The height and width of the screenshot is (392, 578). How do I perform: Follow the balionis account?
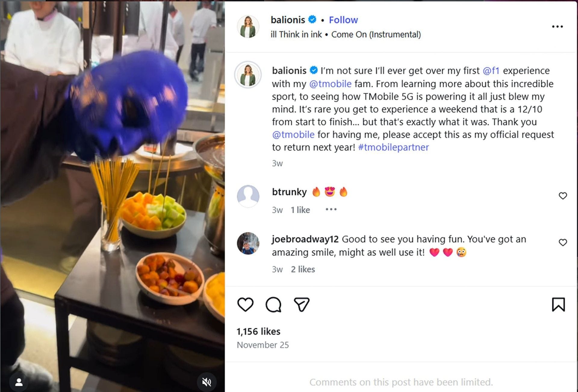pyautogui.click(x=343, y=20)
